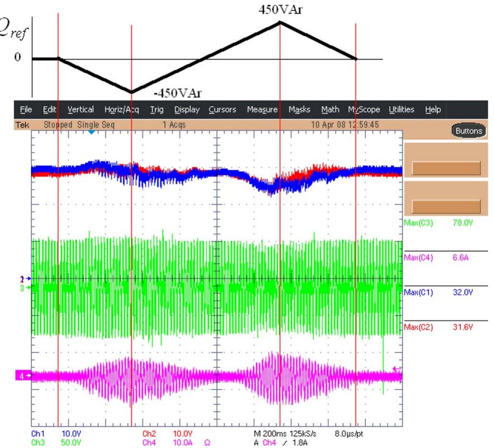494x448 pixels.
Task: Open the Math menu
Action: (x=332, y=110)
